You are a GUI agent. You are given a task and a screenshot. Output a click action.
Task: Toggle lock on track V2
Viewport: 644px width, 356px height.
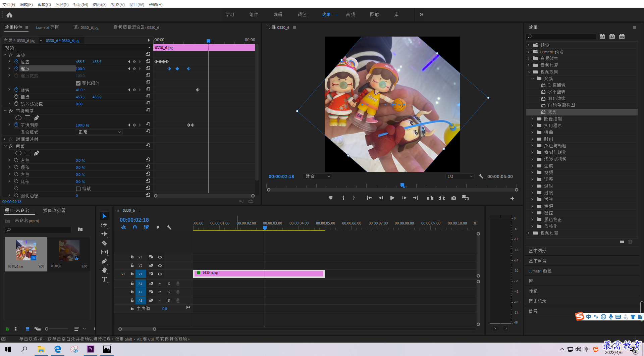(132, 265)
